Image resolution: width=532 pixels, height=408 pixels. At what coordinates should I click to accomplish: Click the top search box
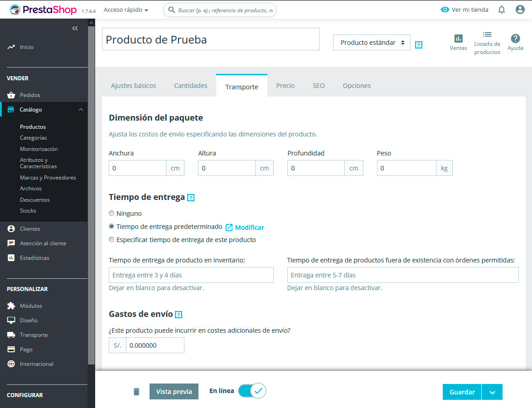[220, 10]
